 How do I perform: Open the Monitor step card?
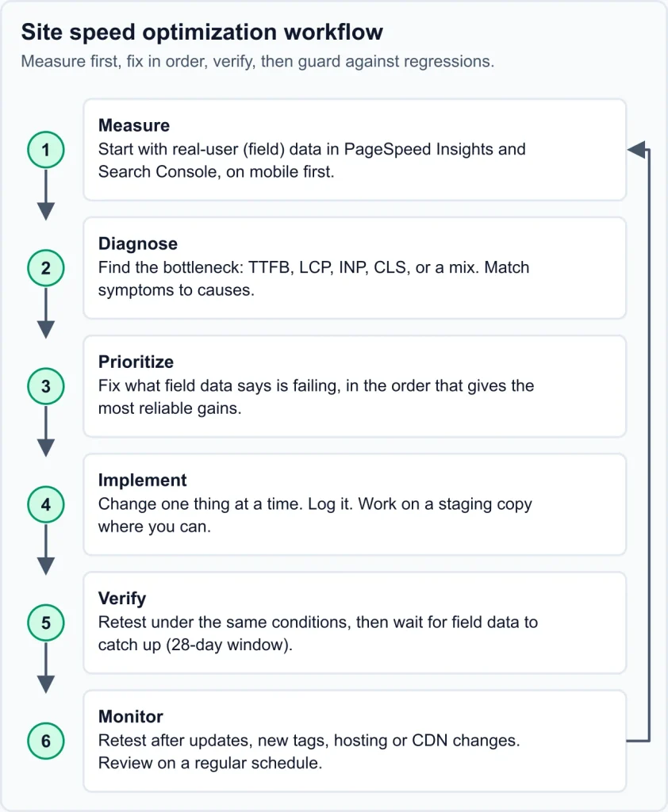(x=355, y=741)
